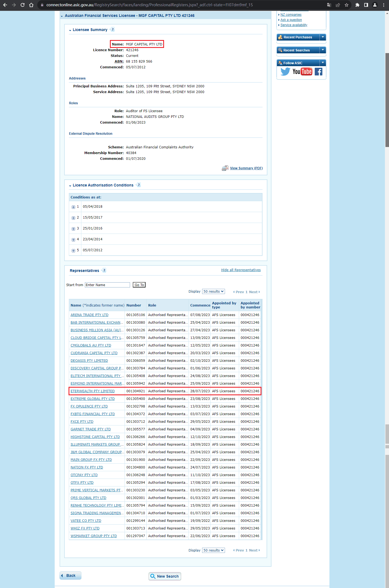Open the browser three-dot menu
The image size is (389, 588).
click(x=384, y=5)
